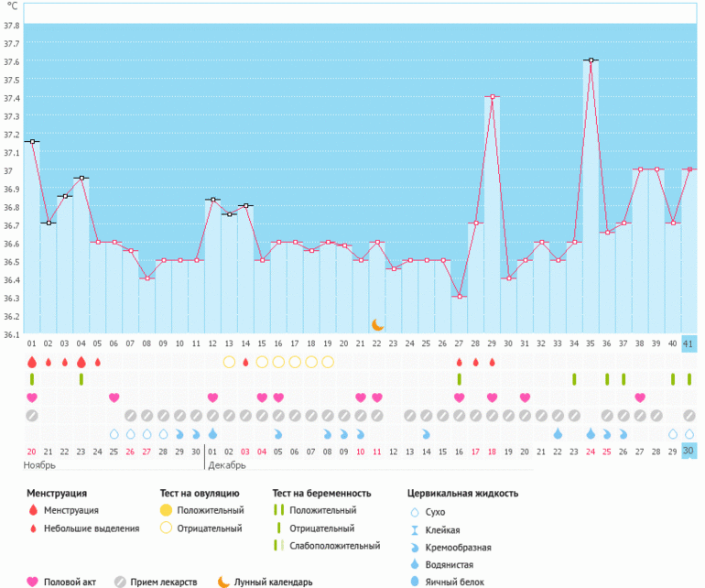Image resolution: width=705 pixels, height=588 pixels.
Task: Click the crescent moon icon on day 22
Action: pos(377,324)
